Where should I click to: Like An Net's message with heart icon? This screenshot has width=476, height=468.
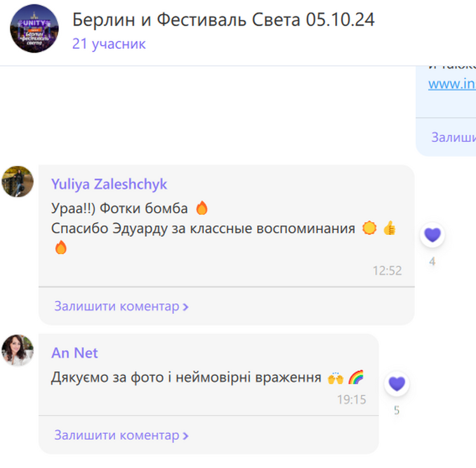click(x=397, y=384)
